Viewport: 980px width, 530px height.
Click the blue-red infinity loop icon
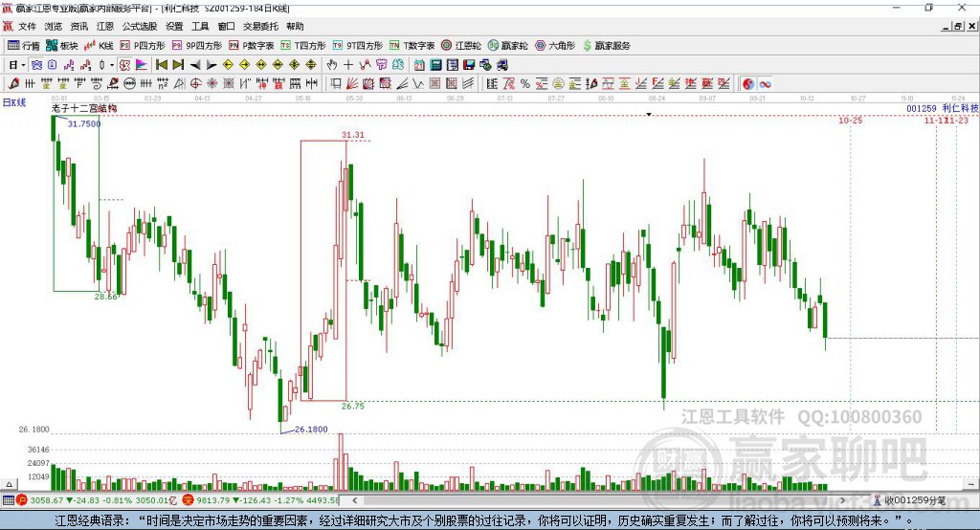[765, 84]
